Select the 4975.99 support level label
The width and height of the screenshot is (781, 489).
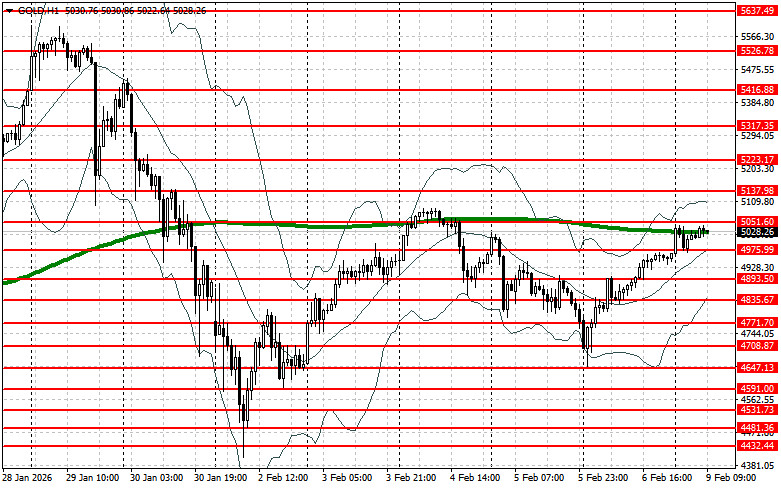coord(755,249)
